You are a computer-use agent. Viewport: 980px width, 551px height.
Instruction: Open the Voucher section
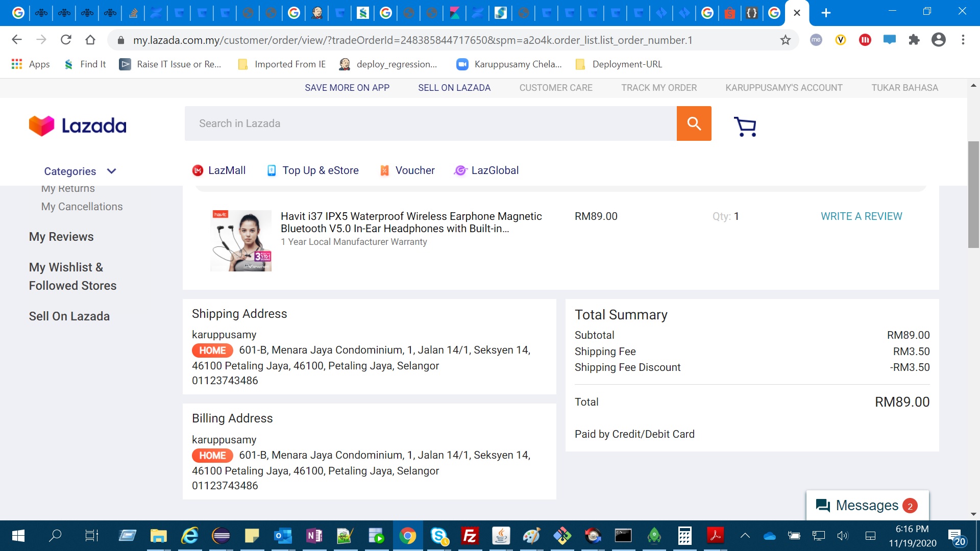(407, 170)
